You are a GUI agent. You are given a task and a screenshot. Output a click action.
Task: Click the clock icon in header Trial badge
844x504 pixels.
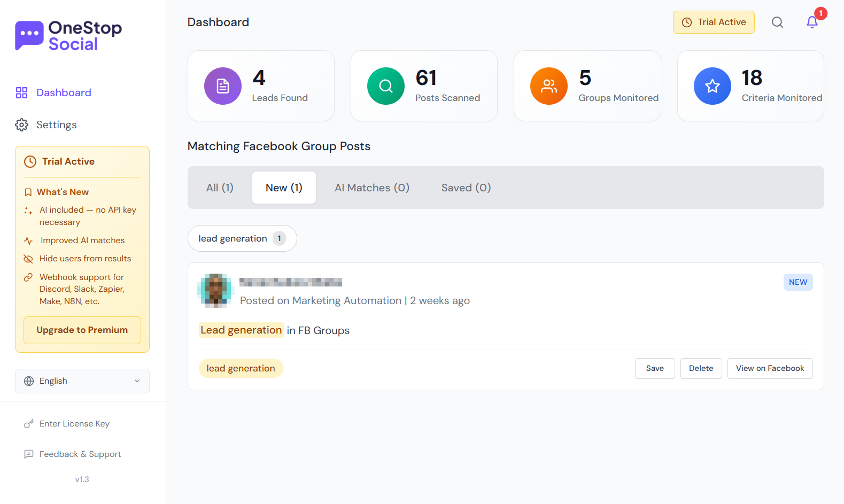(x=687, y=22)
